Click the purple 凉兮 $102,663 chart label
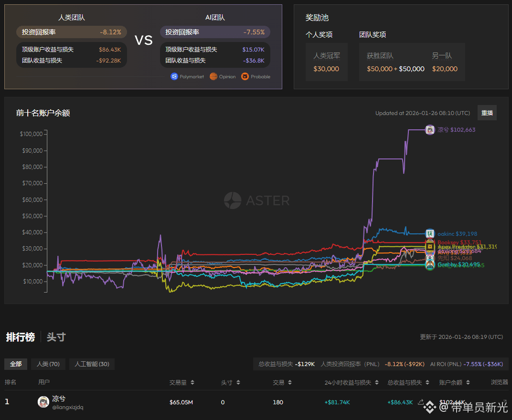This screenshot has width=512, height=420. click(x=456, y=130)
